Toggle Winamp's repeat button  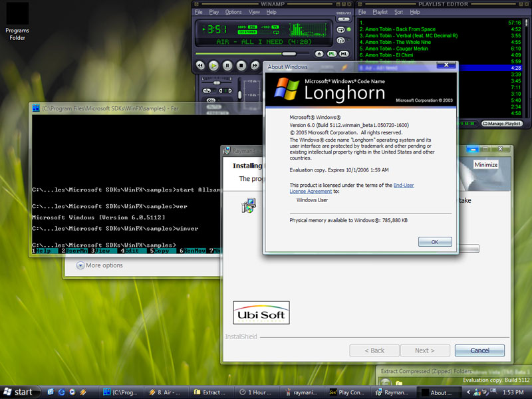click(340, 30)
